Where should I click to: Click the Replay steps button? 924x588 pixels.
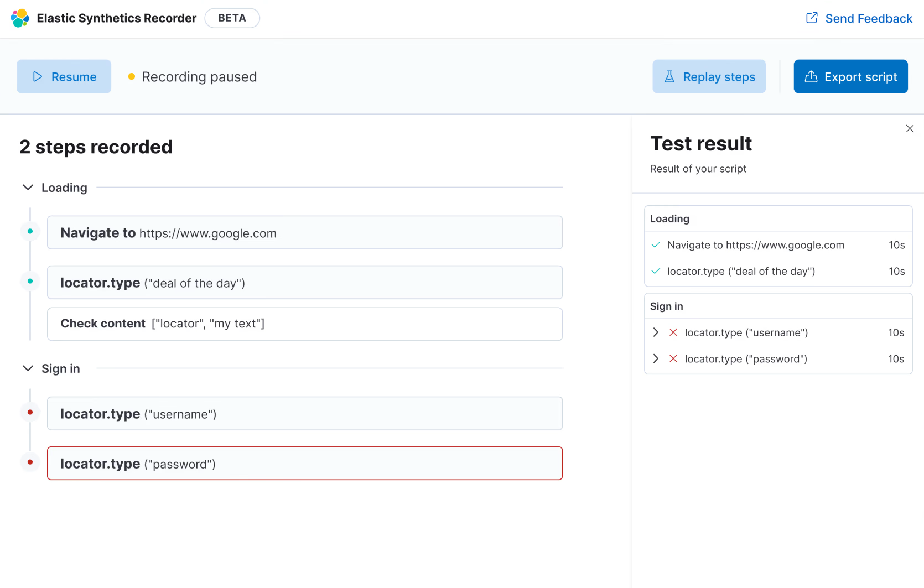click(x=709, y=76)
